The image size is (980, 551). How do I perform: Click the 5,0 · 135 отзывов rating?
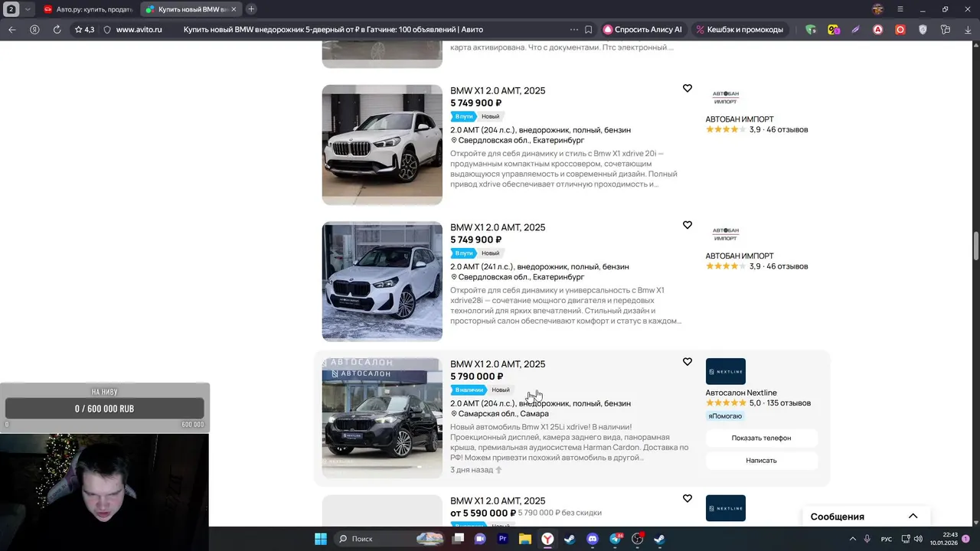[758, 403]
